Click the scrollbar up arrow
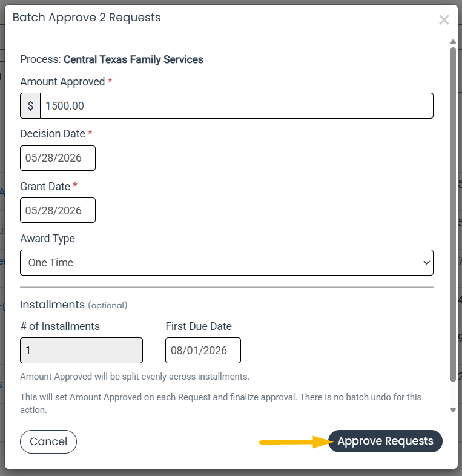Image resolution: width=462 pixels, height=476 pixels. tap(453, 42)
